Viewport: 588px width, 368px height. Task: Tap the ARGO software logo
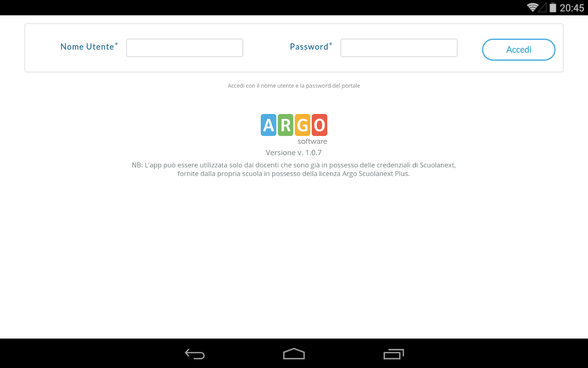click(x=294, y=129)
